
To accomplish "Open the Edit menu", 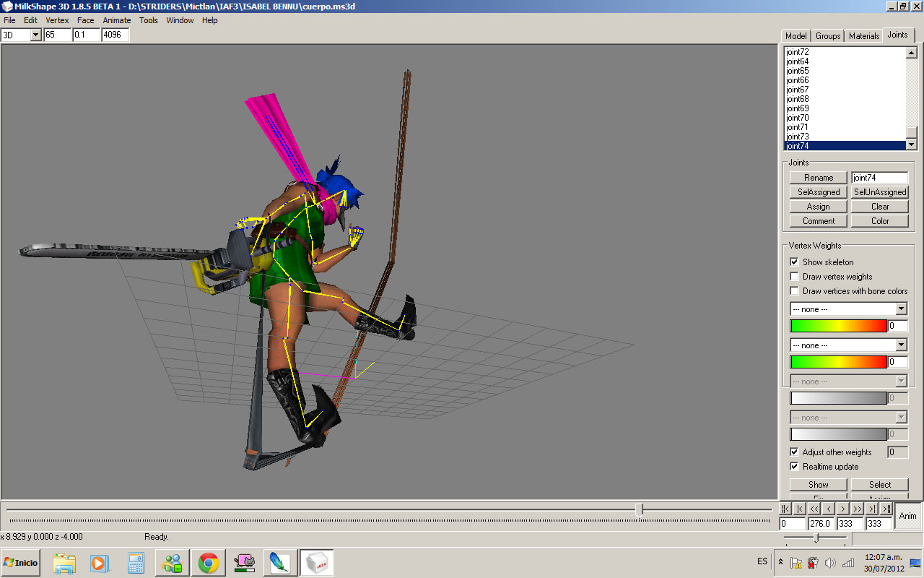I will [30, 20].
